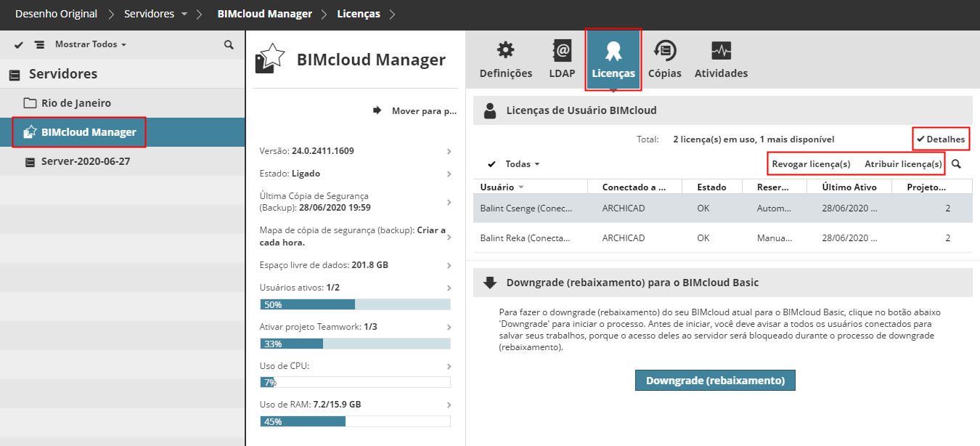Click the Mover para arrow icon
Screen dimensions: 980x446
click(x=377, y=111)
